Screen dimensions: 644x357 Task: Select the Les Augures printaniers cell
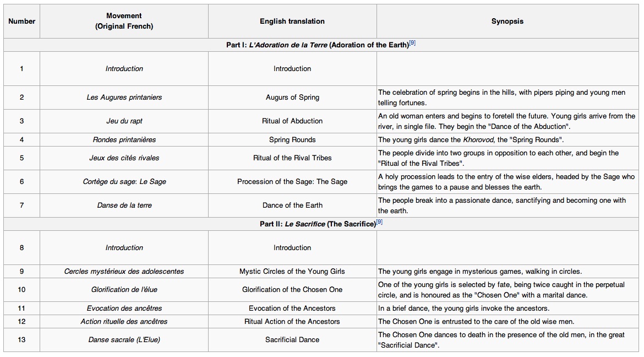(124, 98)
